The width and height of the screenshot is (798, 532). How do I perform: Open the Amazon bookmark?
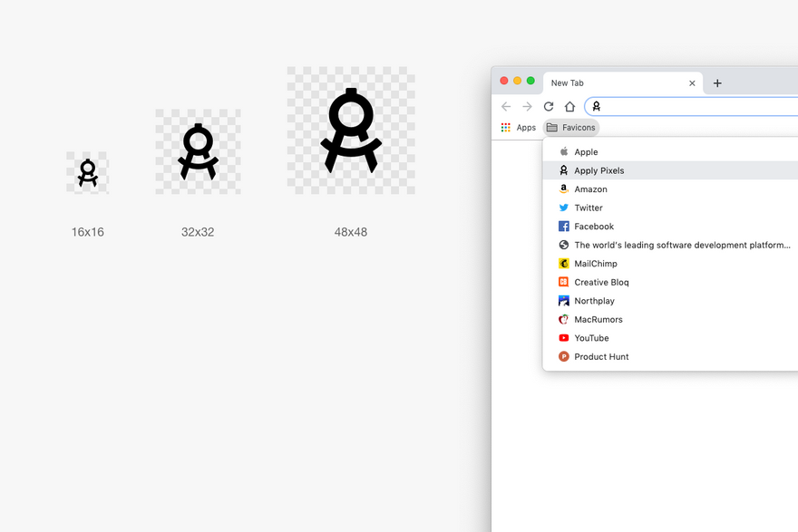(670, 189)
